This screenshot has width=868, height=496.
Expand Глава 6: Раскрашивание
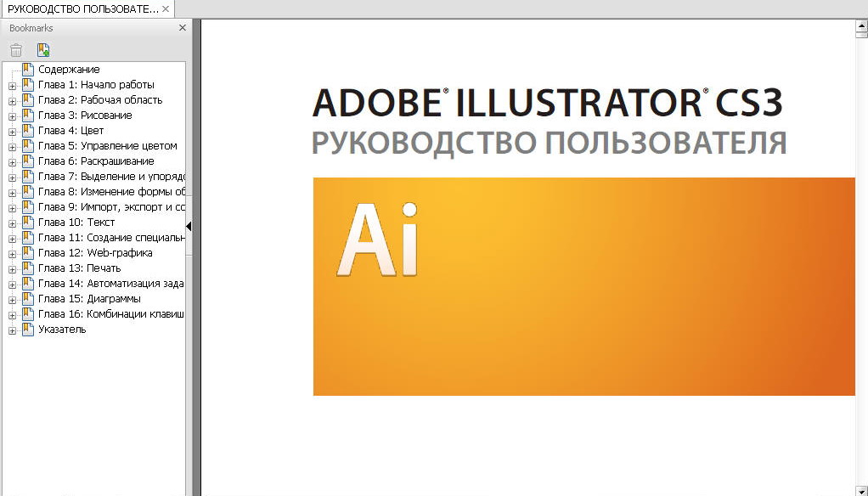pos(12,162)
